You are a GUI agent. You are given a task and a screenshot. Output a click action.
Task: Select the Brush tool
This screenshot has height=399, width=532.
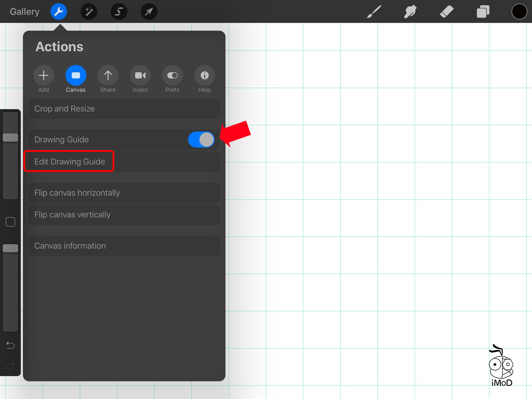click(x=374, y=12)
